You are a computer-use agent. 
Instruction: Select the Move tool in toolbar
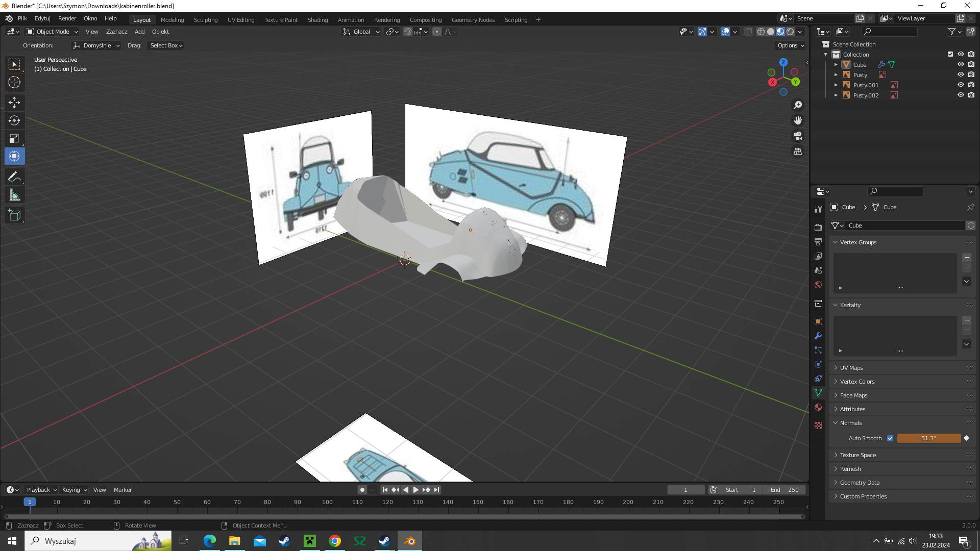pyautogui.click(x=14, y=103)
